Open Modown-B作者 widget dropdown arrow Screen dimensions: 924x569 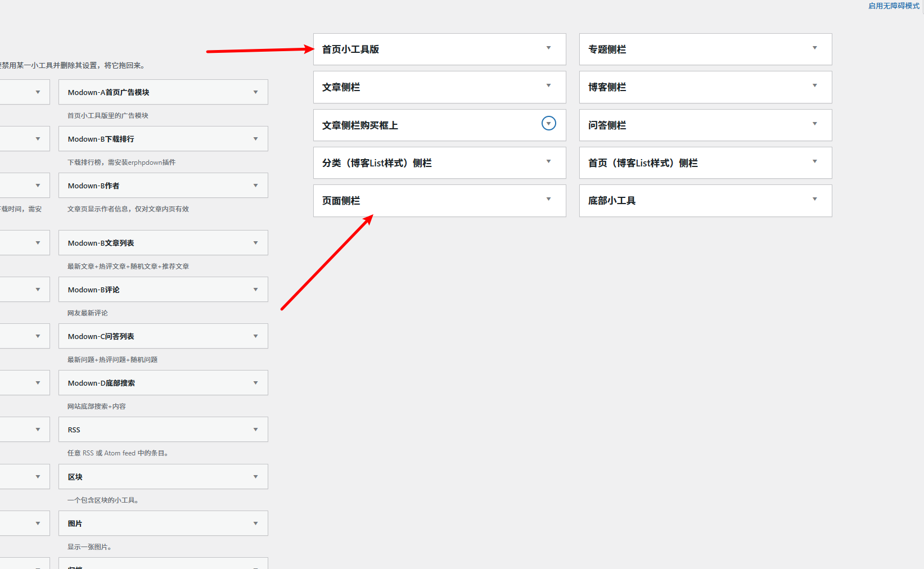(x=255, y=186)
